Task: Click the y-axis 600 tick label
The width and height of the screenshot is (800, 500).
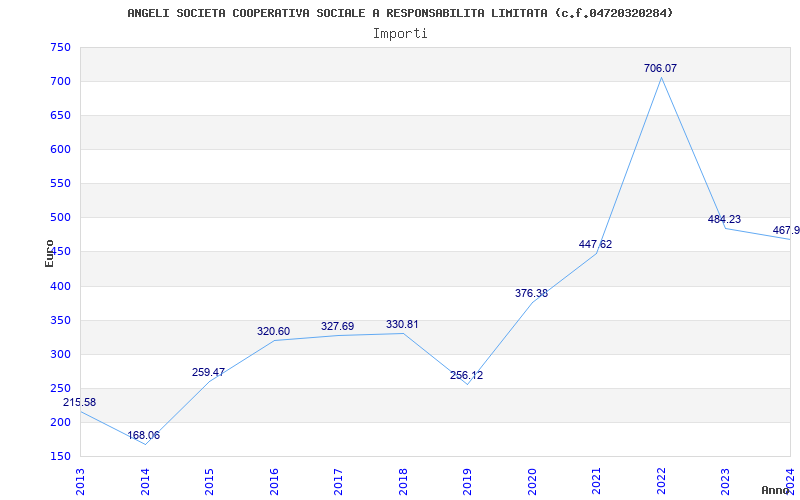Action: pos(60,149)
